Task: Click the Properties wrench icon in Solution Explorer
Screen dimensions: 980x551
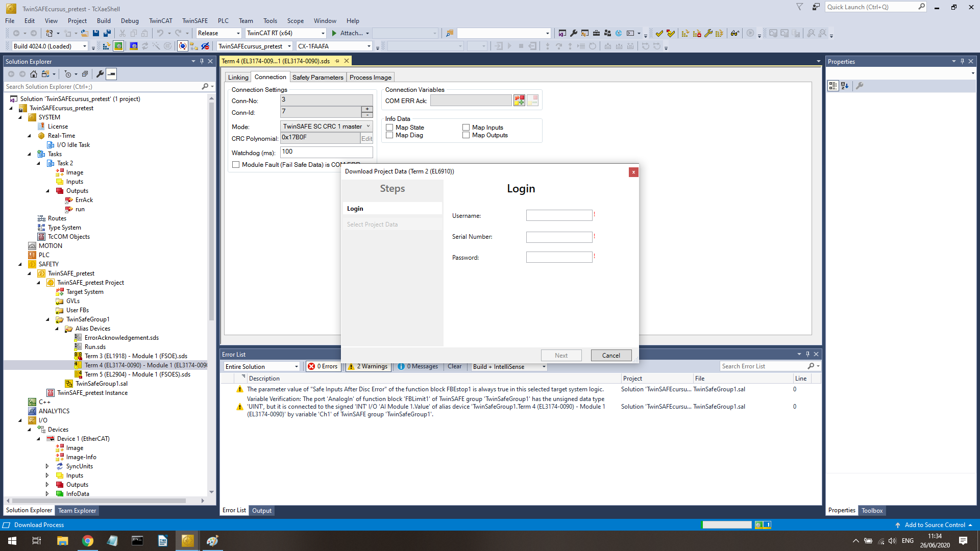Action: click(x=100, y=74)
